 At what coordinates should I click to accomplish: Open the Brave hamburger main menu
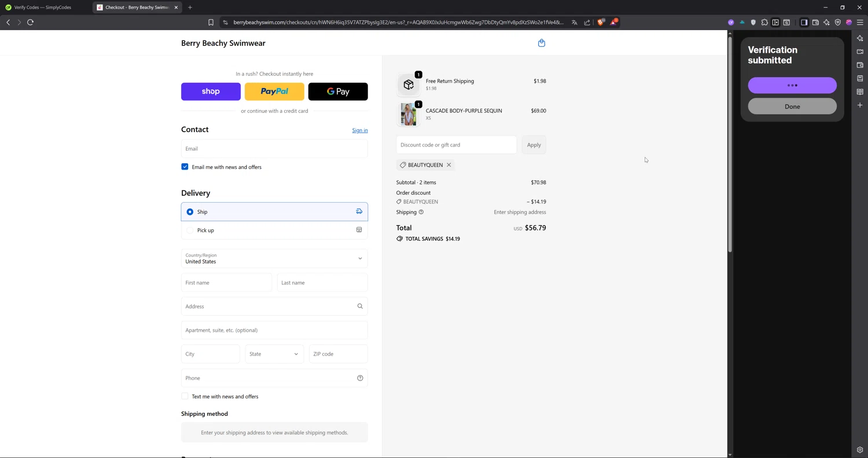(860, 23)
